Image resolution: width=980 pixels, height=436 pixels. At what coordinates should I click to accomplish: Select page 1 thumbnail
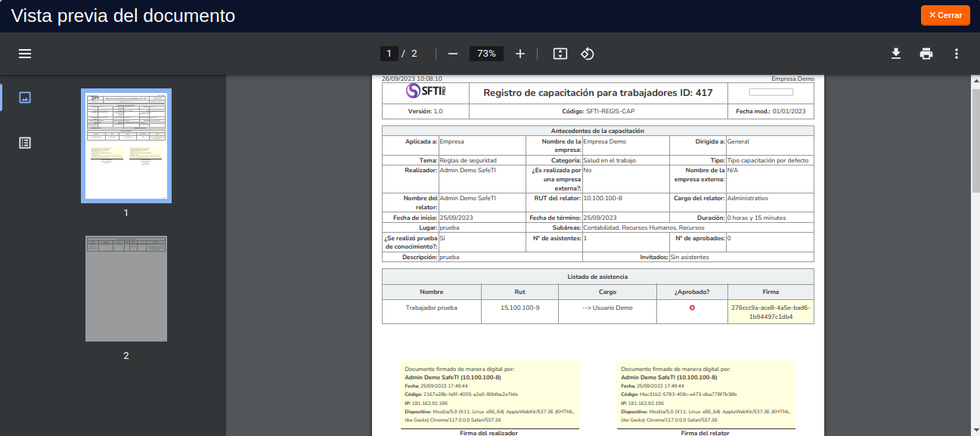pos(126,146)
